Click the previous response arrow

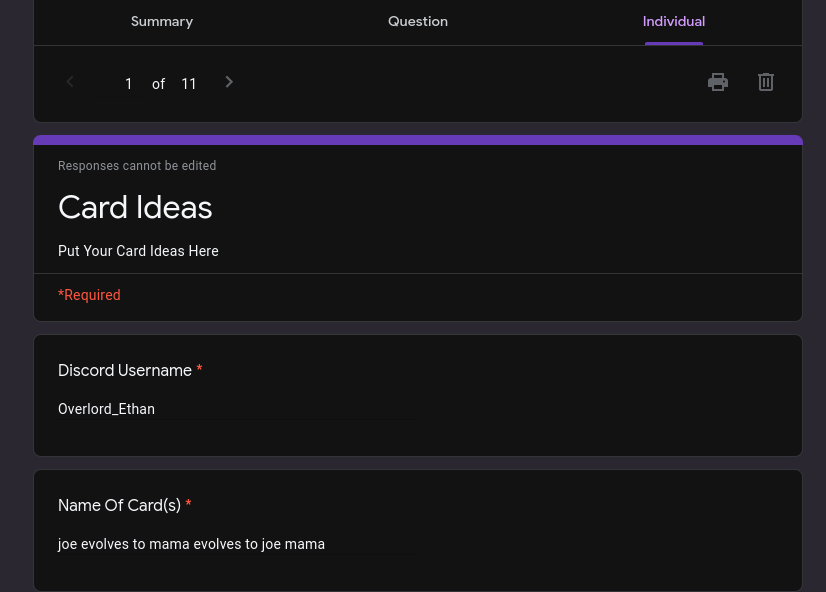pos(70,82)
